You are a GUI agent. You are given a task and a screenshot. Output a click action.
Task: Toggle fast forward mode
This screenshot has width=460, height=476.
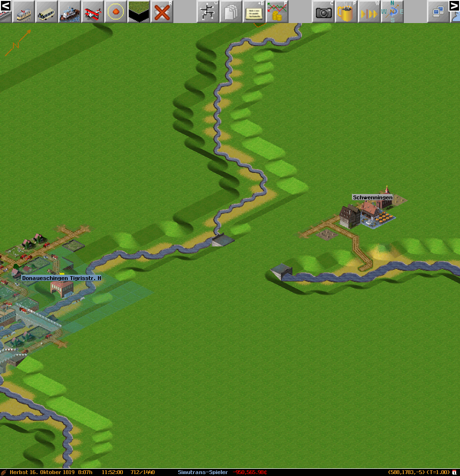click(x=369, y=12)
